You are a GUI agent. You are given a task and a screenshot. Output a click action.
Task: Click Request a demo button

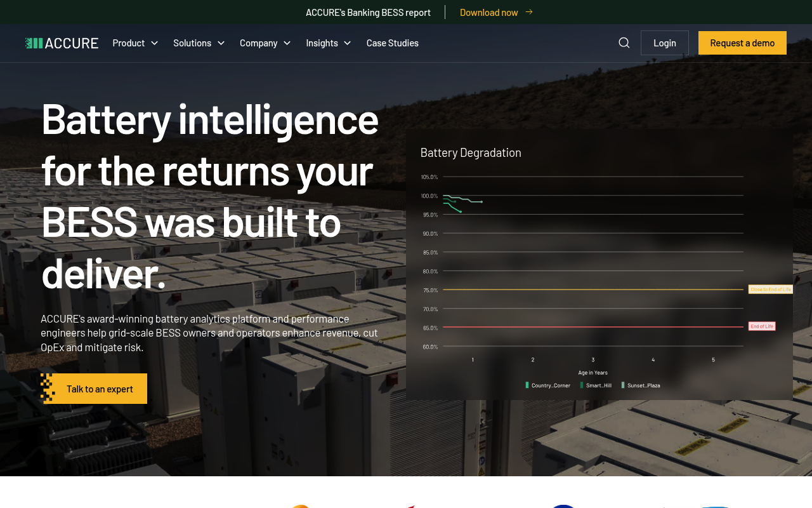(742, 43)
